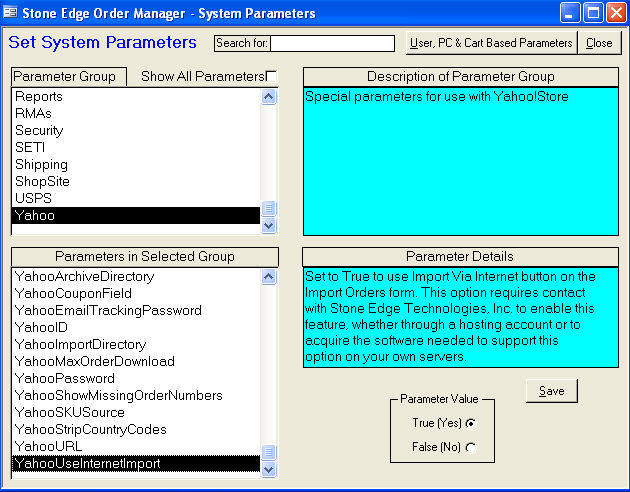Select RMAs parameter group
Viewport: 630px width, 492px height.
pyautogui.click(x=136, y=113)
